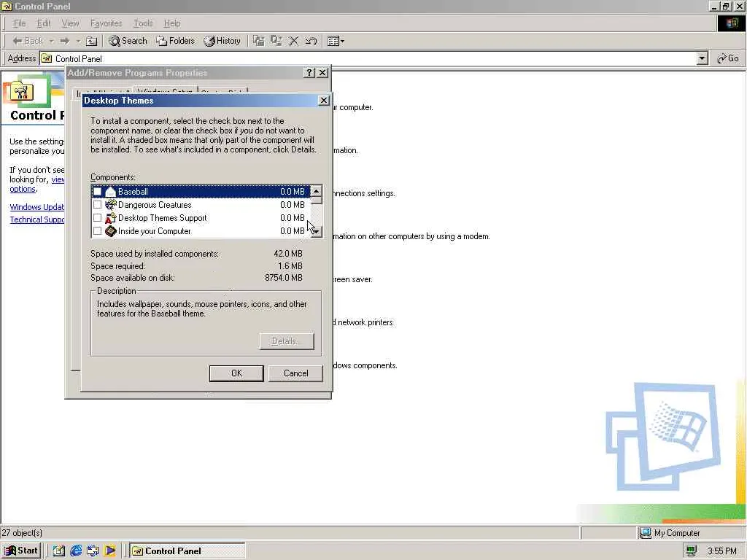Click the Desktop Themes Support icon
The image size is (747, 560).
(111, 217)
